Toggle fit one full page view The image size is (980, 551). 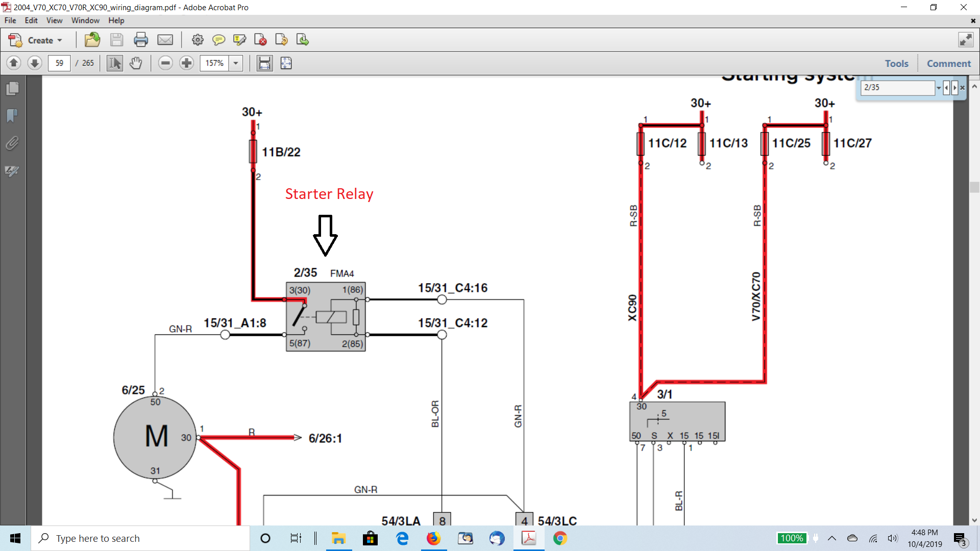tap(286, 63)
